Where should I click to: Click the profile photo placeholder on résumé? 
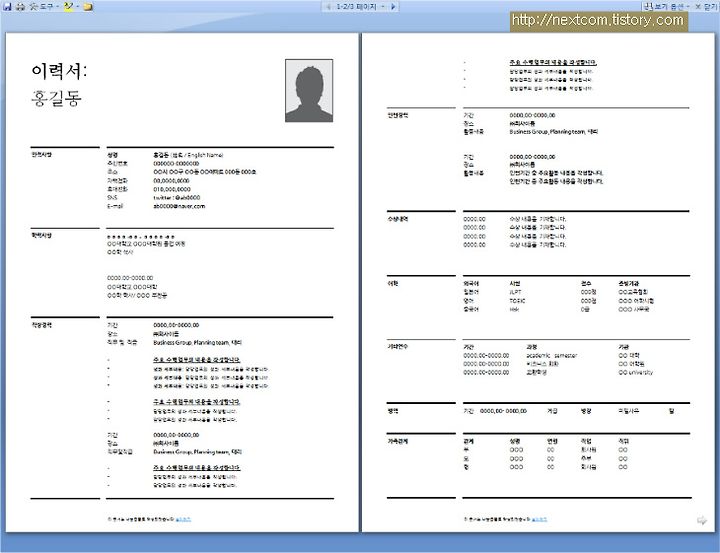[x=309, y=90]
